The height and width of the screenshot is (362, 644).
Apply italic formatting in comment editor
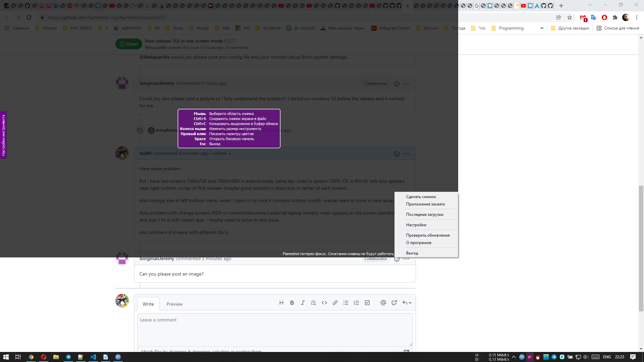tap(303, 303)
